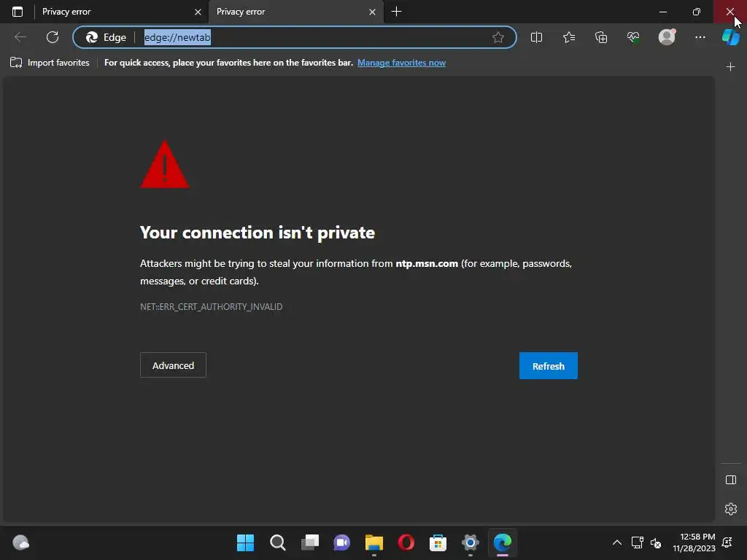Open the tab actions menu icon
This screenshot has width=747, height=560.
[x=18, y=12]
